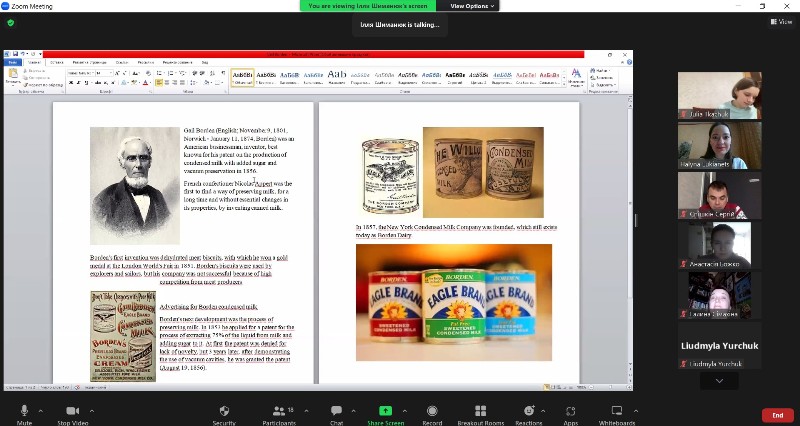The width and height of the screenshot is (800, 426).
Task: Open Zoom Apps
Action: [570, 411]
